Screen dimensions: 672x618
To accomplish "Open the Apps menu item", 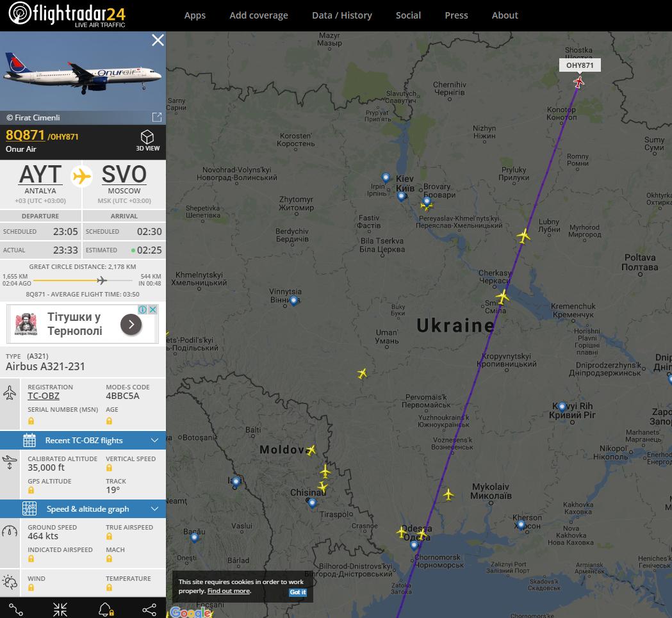I will pyautogui.click(x=195, y=15).
